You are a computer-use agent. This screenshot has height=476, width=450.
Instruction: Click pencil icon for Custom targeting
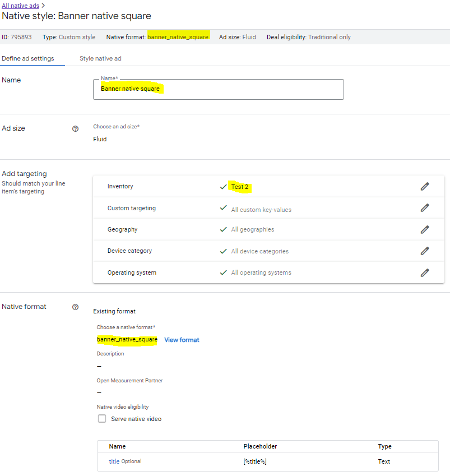point(424,208)
